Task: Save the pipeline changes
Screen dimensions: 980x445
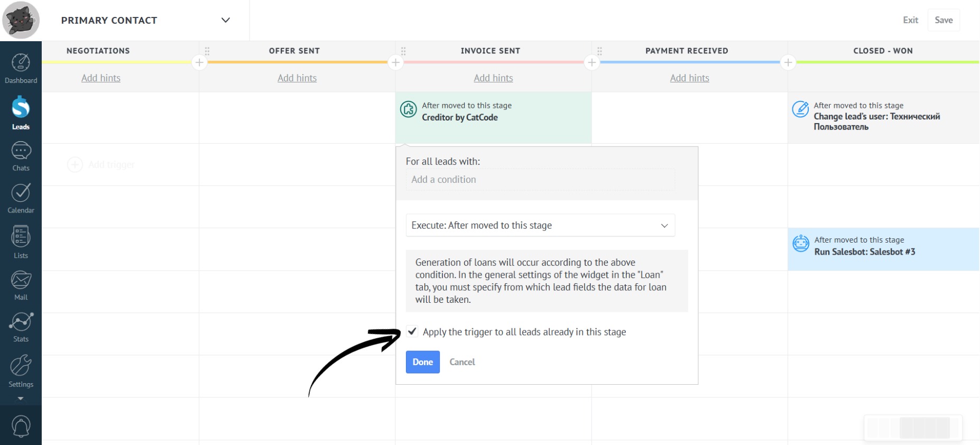Action: (944, 20)
